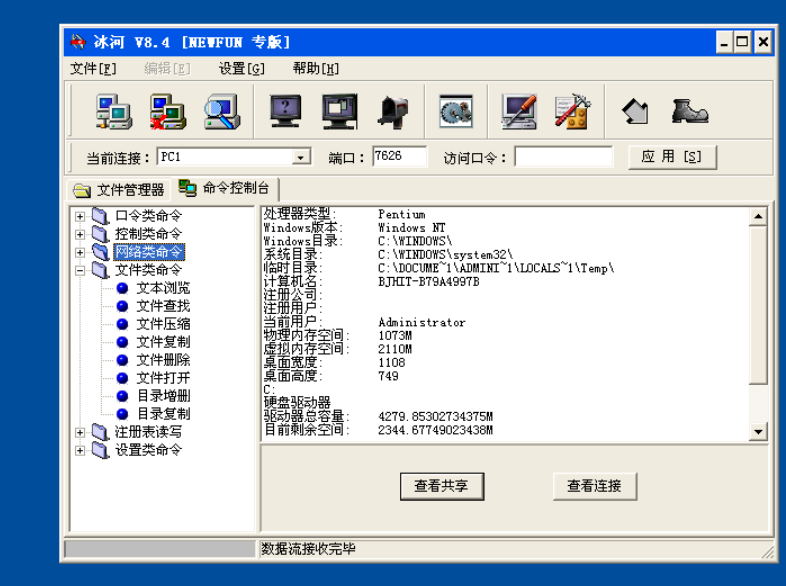Click the 数据流接收完毕 status bar text
The width and height of the screenshot is (786, 586).
(308, 549)
